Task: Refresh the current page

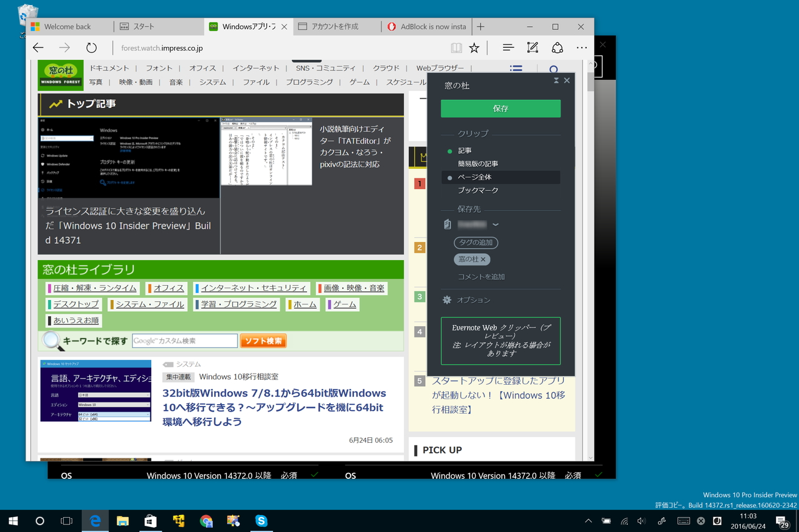Action: click(92, 47)
